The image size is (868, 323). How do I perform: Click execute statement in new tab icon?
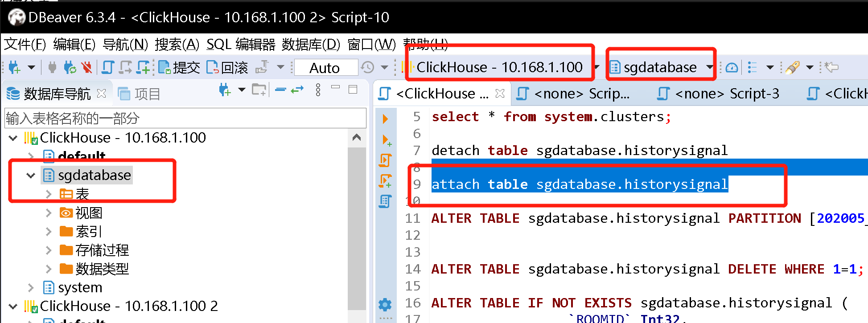pos(386,140)
